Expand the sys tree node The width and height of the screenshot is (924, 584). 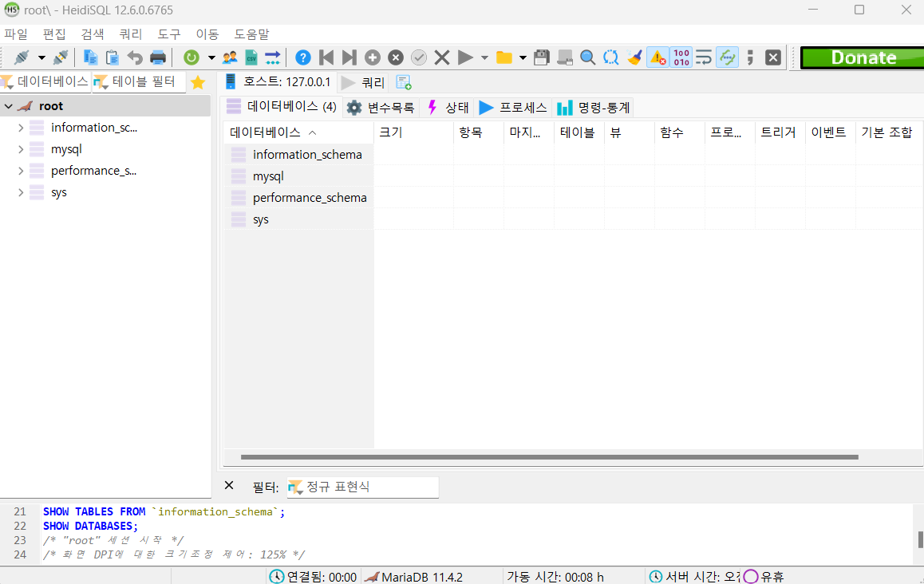click(21, 193)
